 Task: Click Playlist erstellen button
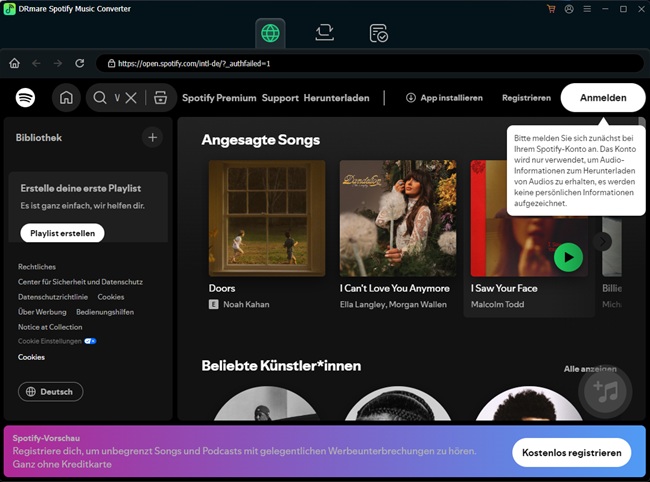(62, 233)
